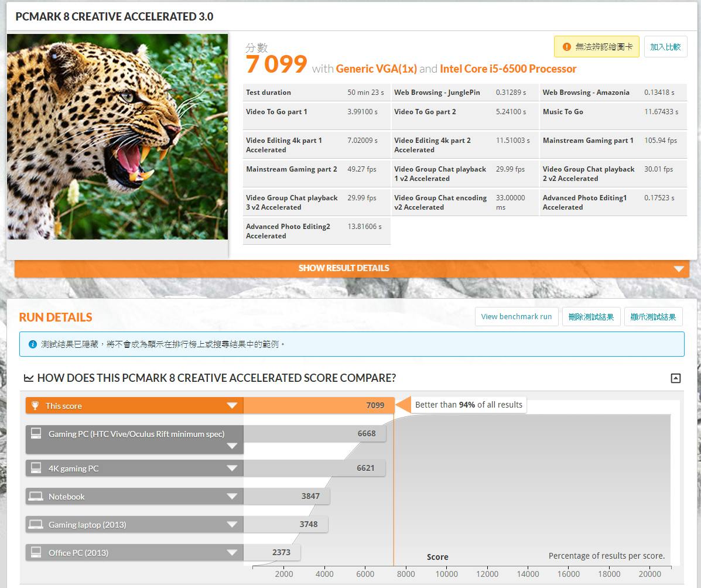Viewport: 701px width, 588px height.
Task: Click the desktop icon beside Office PC (2013)
Action: (36, 552)
